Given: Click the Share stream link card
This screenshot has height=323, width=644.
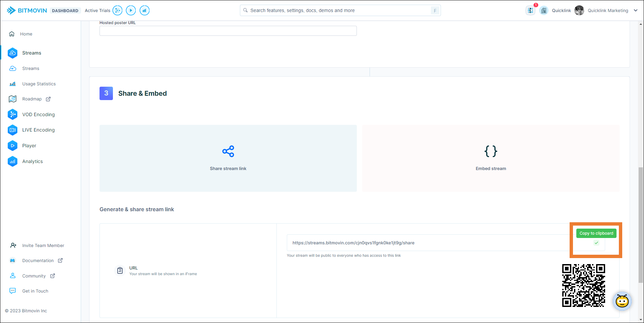Looking at the screenshot, I should (x=228, y=158).
